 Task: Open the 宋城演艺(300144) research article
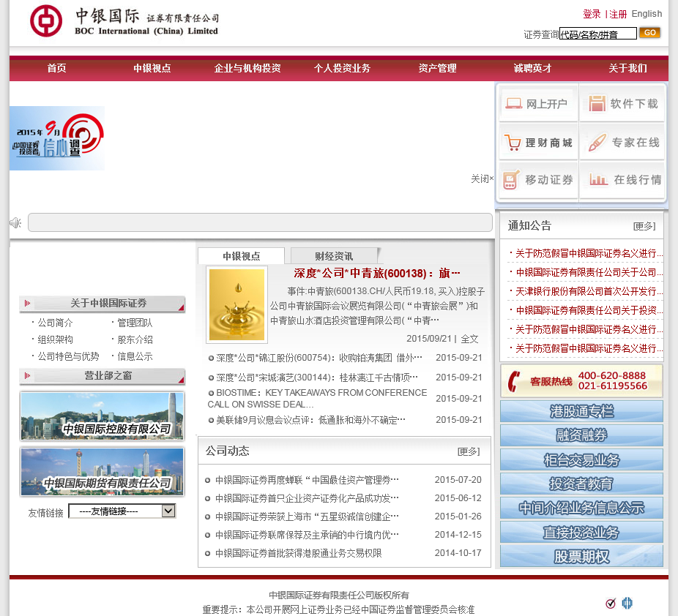coord(317,378)
